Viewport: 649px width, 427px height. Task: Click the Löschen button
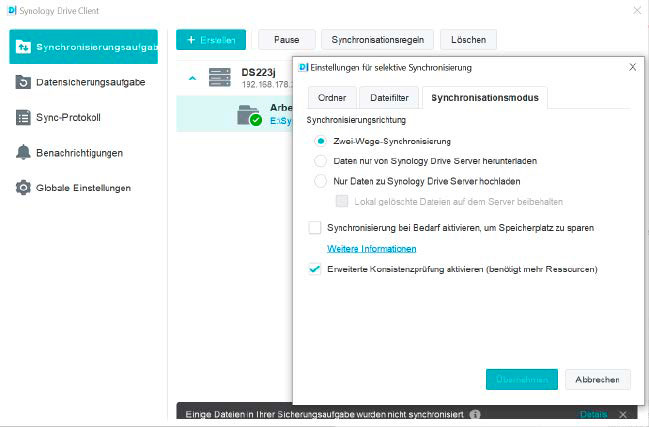point(469,40)
